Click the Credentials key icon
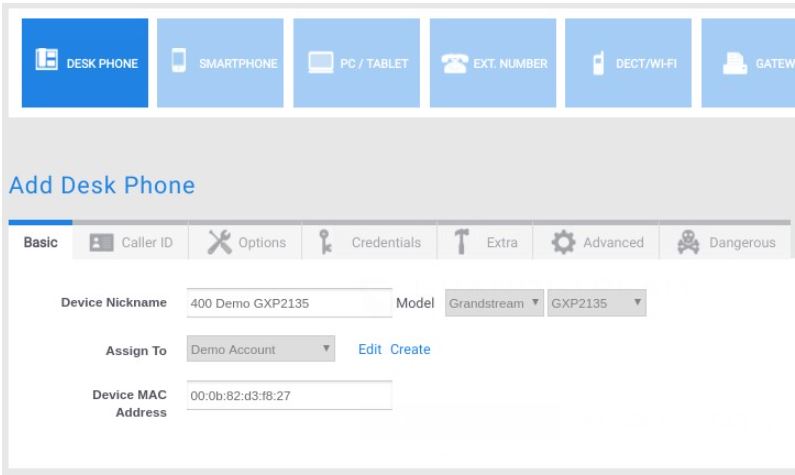 point(325,242)
